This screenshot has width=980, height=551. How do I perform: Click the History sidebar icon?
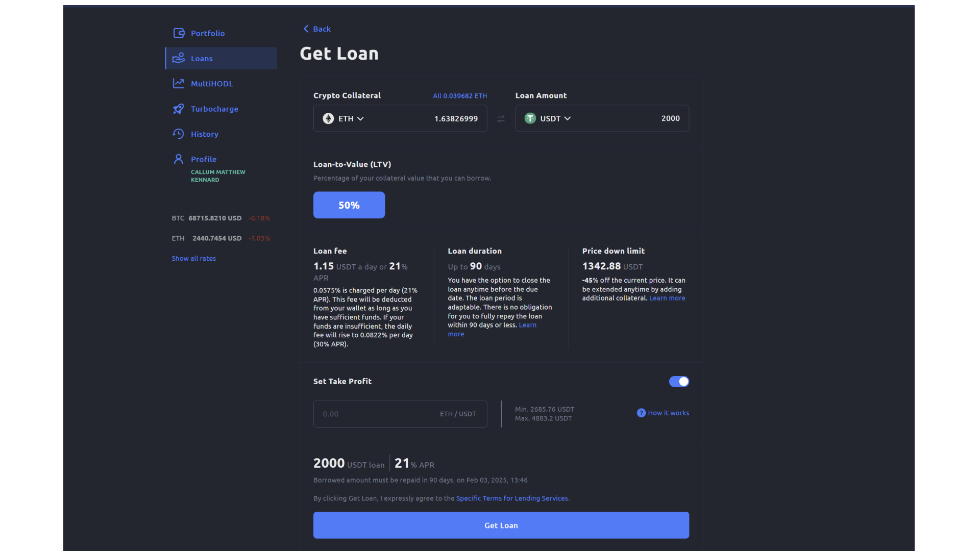178,133
